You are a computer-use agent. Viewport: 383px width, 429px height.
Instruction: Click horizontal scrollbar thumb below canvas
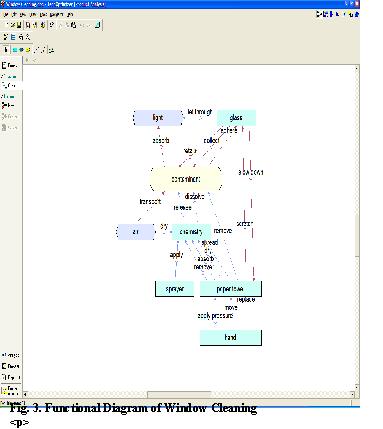tap(179, 395)
